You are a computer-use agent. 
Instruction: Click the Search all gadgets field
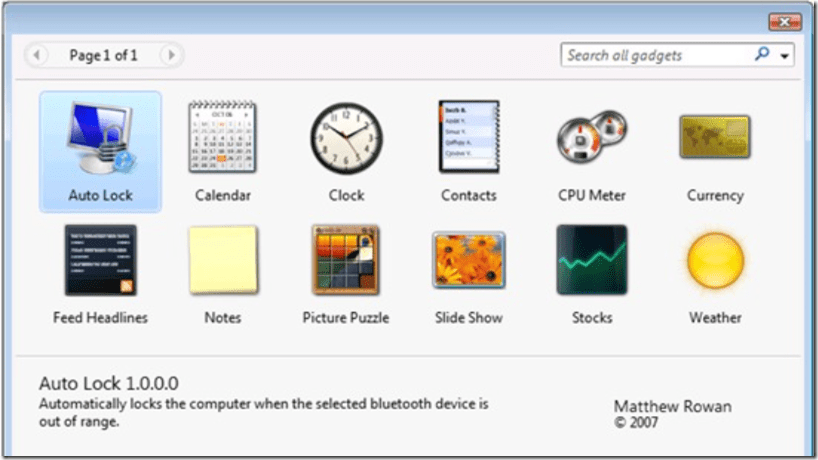[655, 55]
